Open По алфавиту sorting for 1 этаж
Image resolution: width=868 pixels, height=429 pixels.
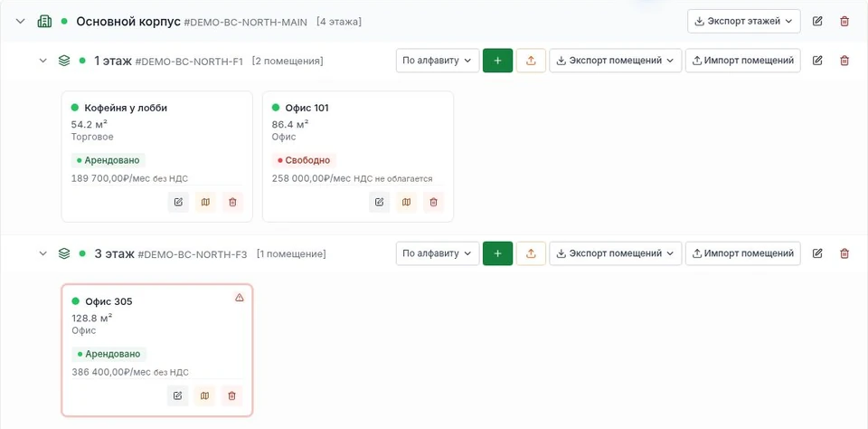click(x=438, y=61)
